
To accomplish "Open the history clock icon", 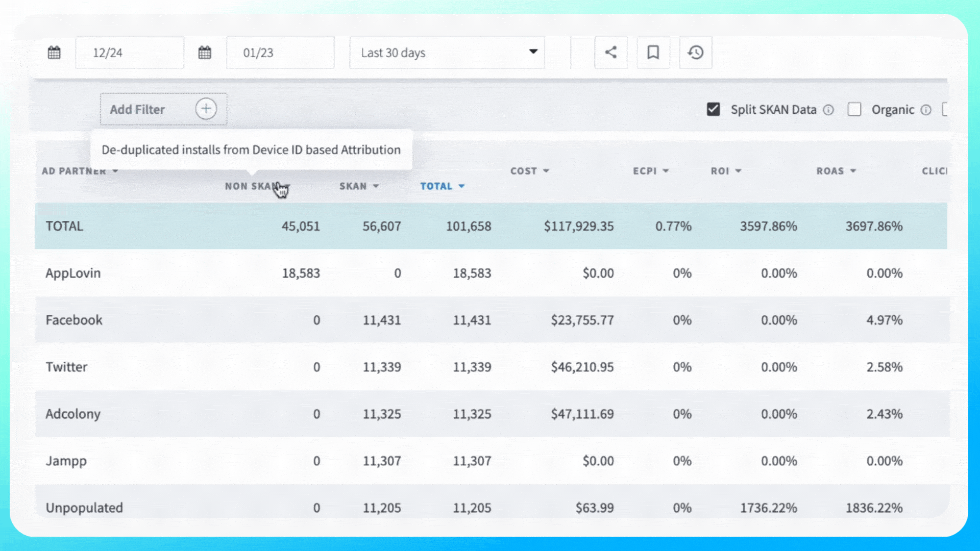I will click(695, 53).
